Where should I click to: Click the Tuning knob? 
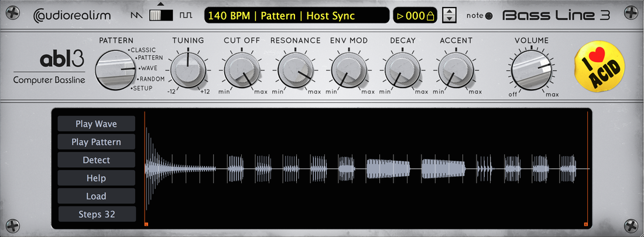click(x=188, y=70)
